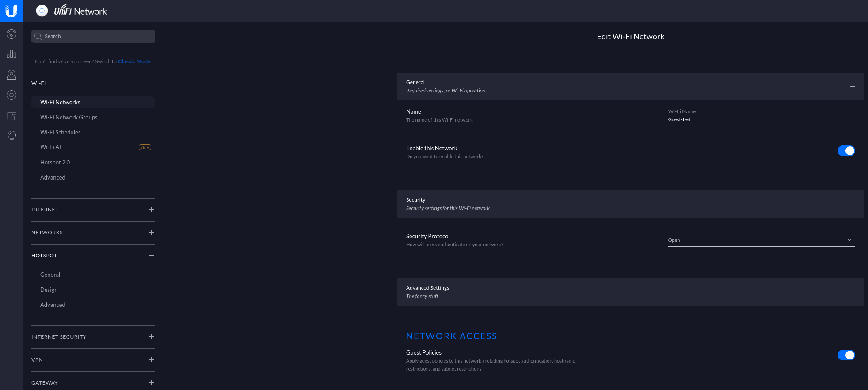Click the settings Search field
Screen dimensions: 868x390
pos(93,36)
